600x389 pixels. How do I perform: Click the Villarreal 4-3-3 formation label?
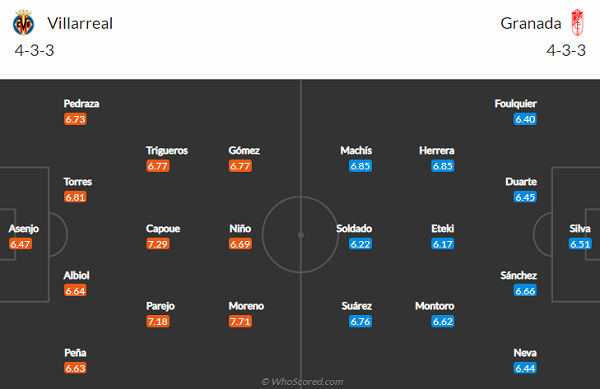click(34, 50)
